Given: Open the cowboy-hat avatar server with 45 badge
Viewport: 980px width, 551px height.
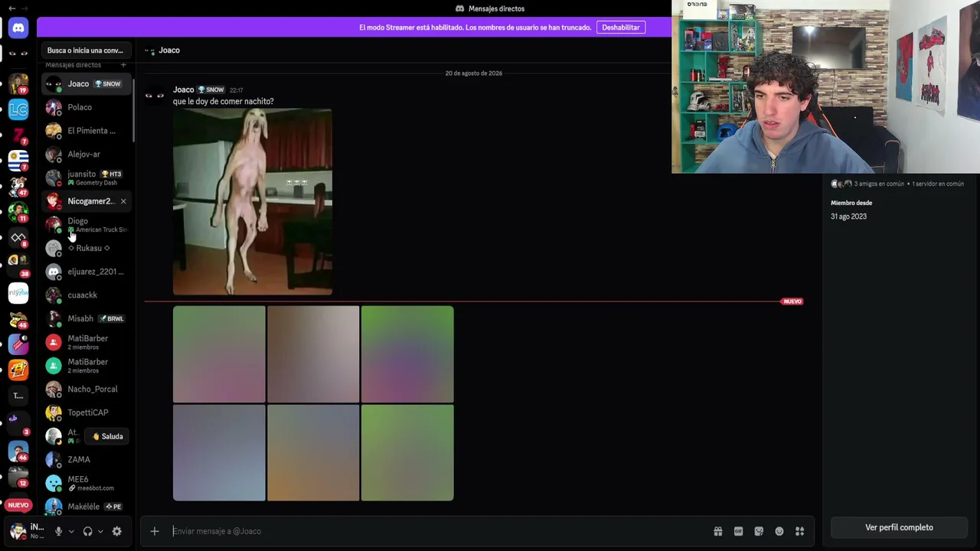Looking at the screenshot, I should pyautogui.click(x=18, y=318).
